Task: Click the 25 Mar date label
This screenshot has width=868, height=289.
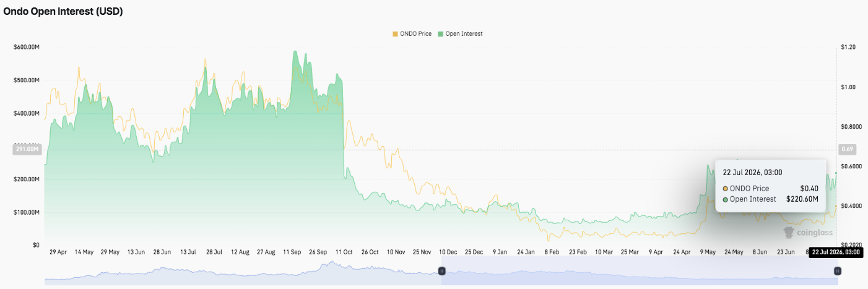Action: coord(630,252)
